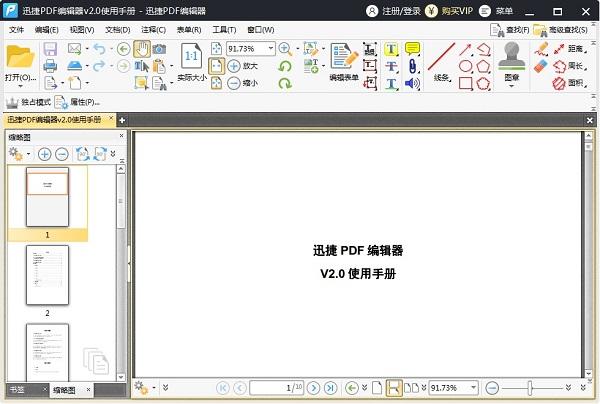Viewport: 600px width, 404px height.
Task: Expand more thumbnail toolbar options chevron
Action: click(x=113, y=153)
